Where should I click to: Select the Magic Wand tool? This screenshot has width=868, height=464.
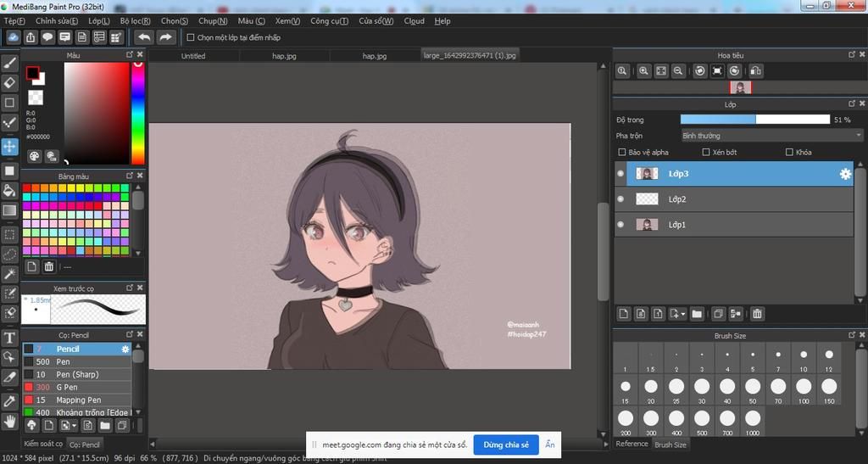tap(10, 273)
